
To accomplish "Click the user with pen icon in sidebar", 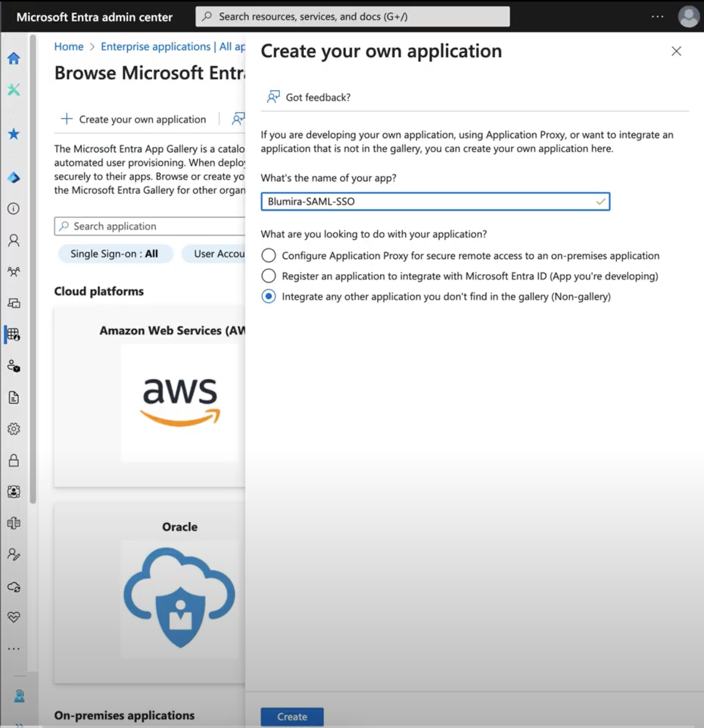I will pos(14,554).
